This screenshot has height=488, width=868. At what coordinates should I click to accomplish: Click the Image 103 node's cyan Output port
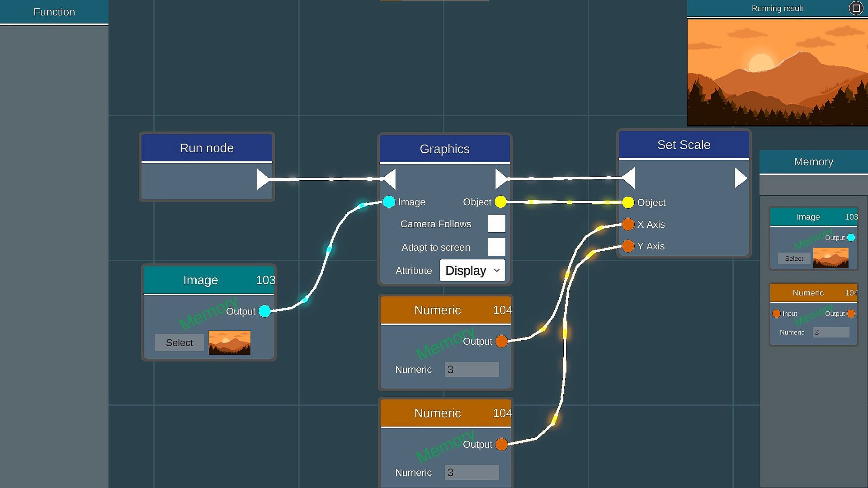pyautogui.click(x=265, y=311)
